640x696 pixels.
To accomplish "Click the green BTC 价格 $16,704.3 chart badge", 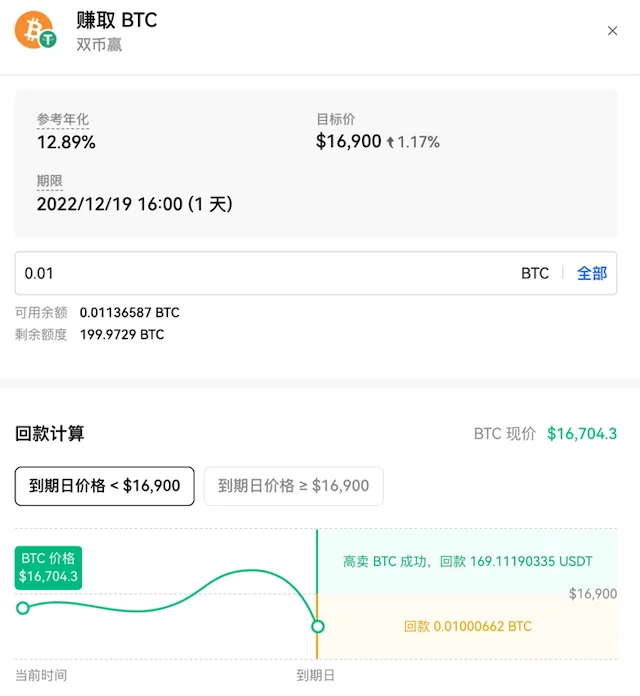I will (48, 568).
